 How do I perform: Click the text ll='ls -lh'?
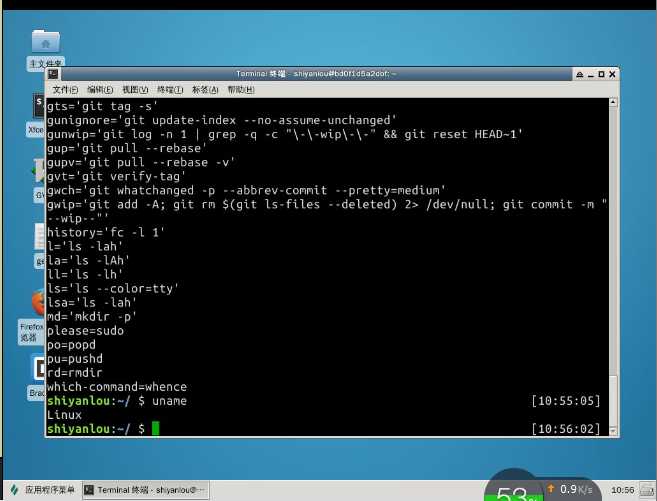click(85, 275)
